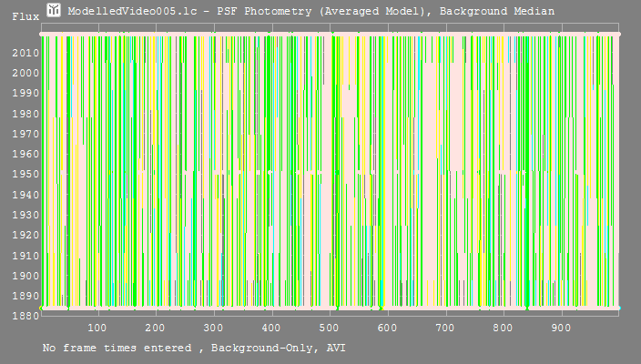Click the ModelledVideo005.lc PSF Photometry title text
The width and height of the screenshot is (641, 364).
coord(311,11)
